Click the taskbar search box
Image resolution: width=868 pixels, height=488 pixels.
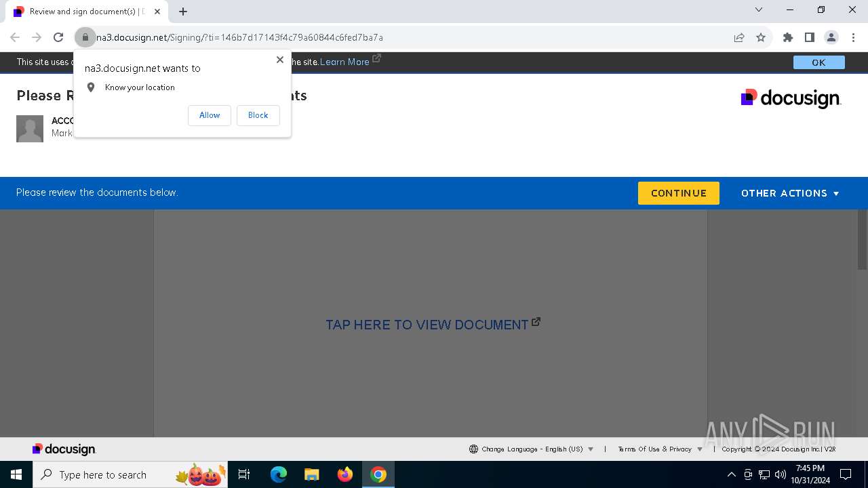[130, 474]
